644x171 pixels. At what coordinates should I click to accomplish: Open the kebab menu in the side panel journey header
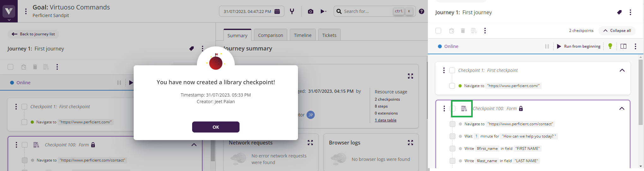pyautogui.click(x=630, y=12)
